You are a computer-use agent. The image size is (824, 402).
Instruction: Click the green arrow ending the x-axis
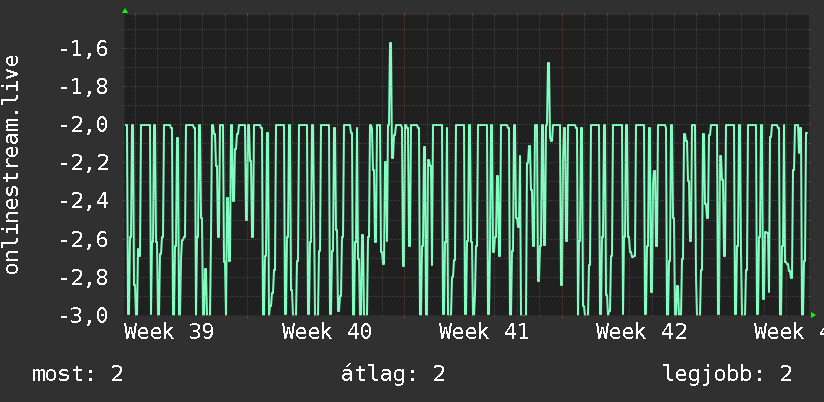[813, 315]
